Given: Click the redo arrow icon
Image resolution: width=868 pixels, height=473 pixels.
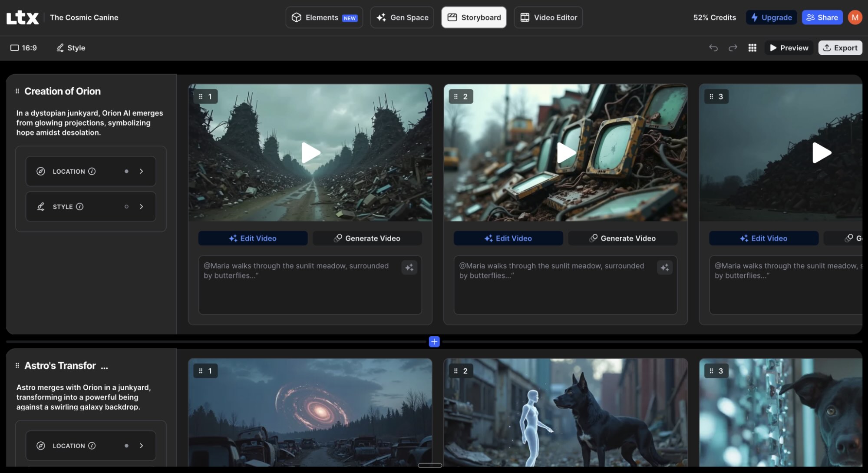Looking at the screenshot, I should click(x=733, y=48).
